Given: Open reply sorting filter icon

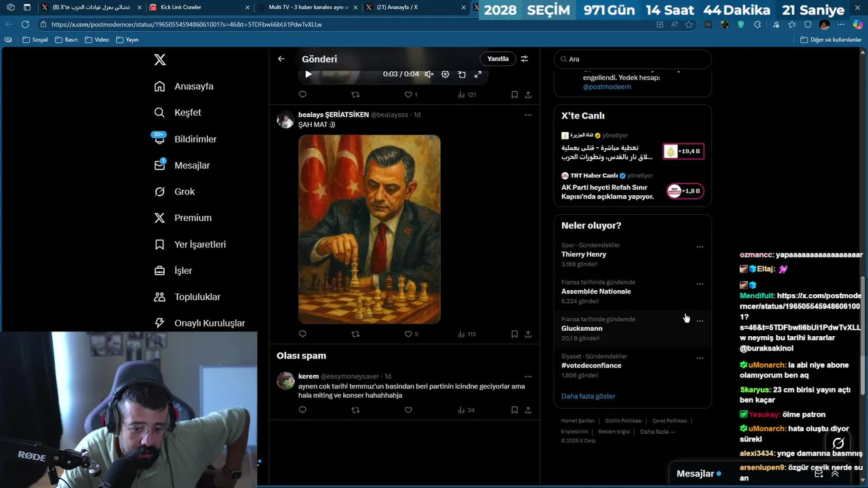Looking at the screenshot, I should click(524, 59).
